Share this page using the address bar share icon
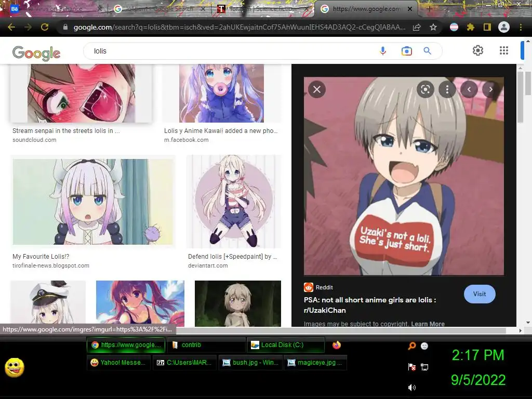The height and width of the screenshot is (399, 532). (417, 27)
